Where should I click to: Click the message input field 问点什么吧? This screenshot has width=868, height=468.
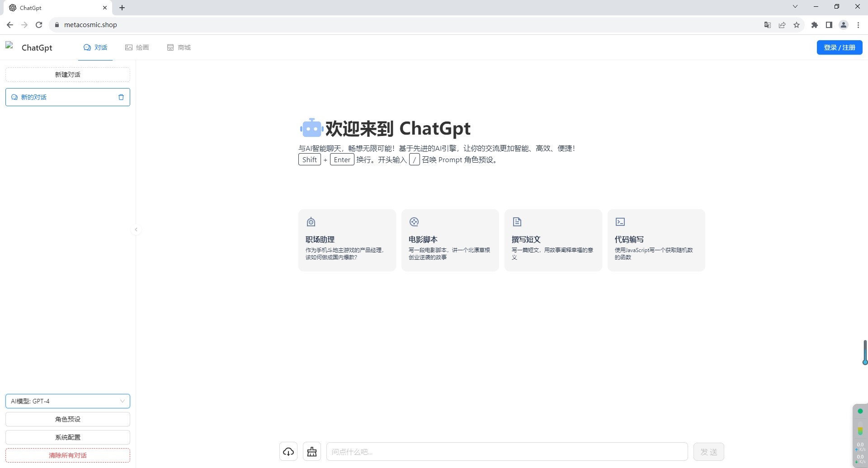[507, 452]
